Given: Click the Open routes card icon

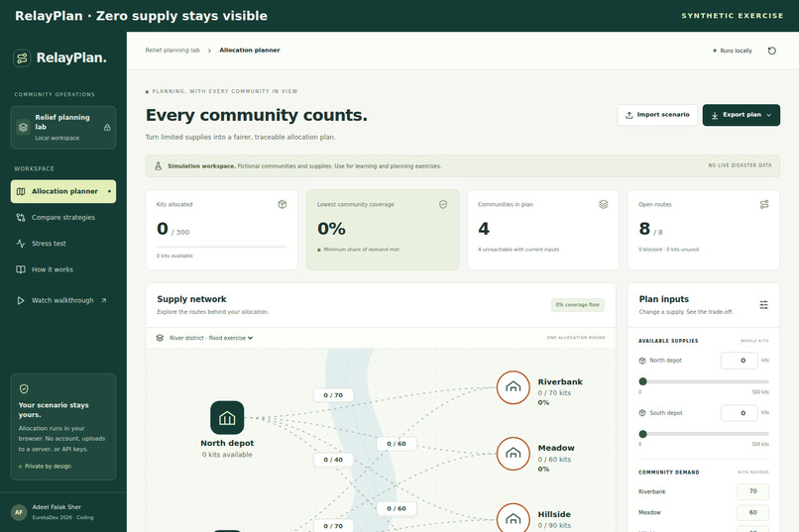Looking at the screenshot, I should click(x=764, y=204).
